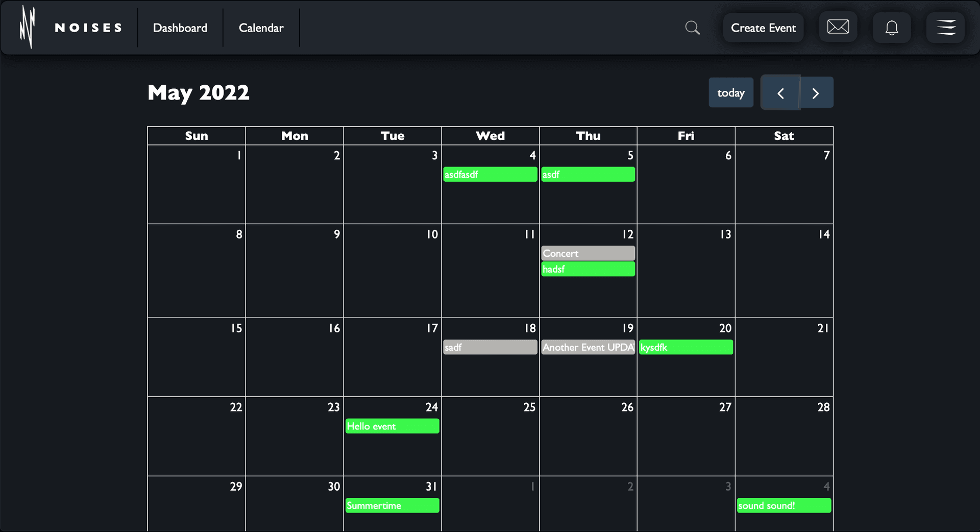The height and width of the screenshot is (532, 980).
Task: Open the Another Event UPDA entry
Action: click(588, 347)
